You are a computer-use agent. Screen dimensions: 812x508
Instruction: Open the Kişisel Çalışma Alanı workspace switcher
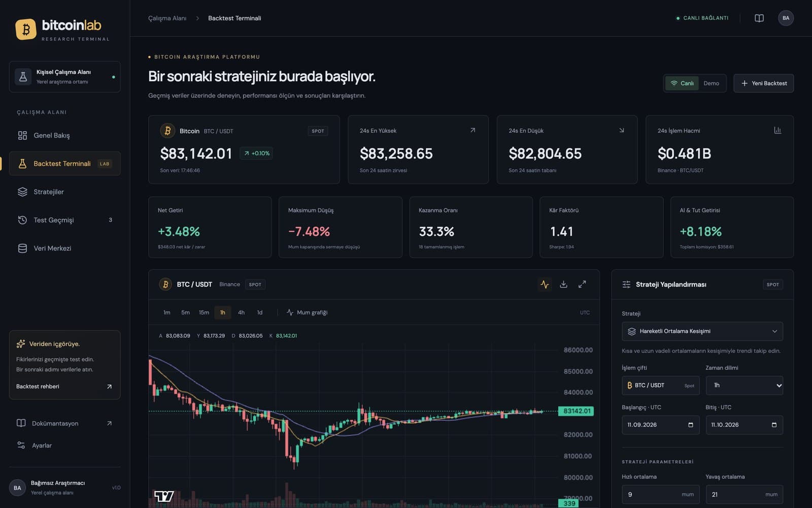point(64,77)
